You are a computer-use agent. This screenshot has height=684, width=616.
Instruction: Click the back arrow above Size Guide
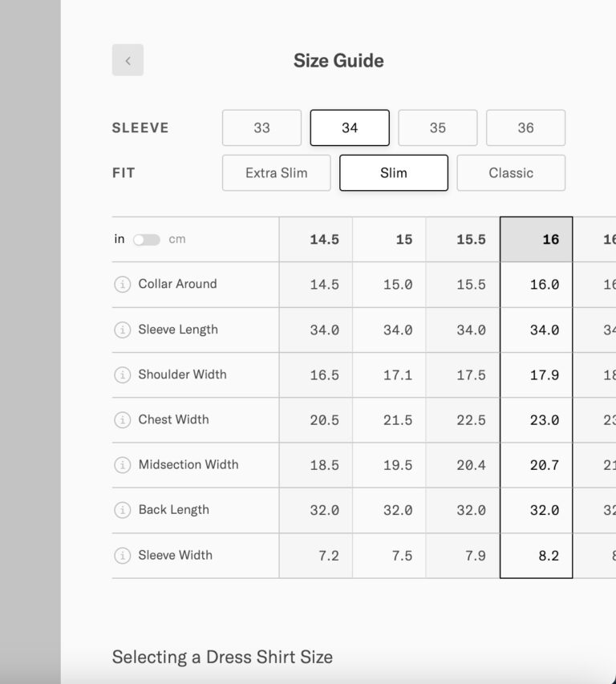[128, 60]
